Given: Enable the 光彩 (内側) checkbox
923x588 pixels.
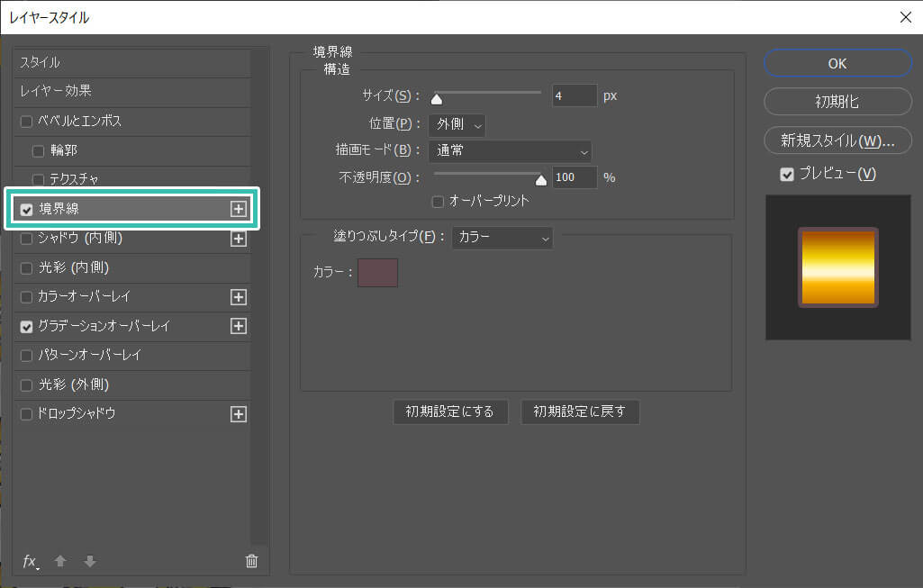Looking at the screenshot, I should tap(26, 268).
